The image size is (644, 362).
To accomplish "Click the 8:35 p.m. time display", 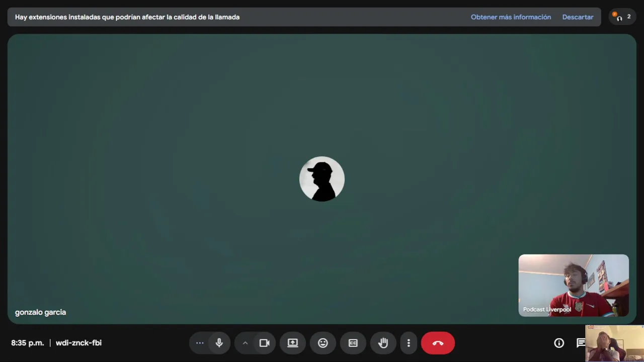I will [x=28, y=343].
